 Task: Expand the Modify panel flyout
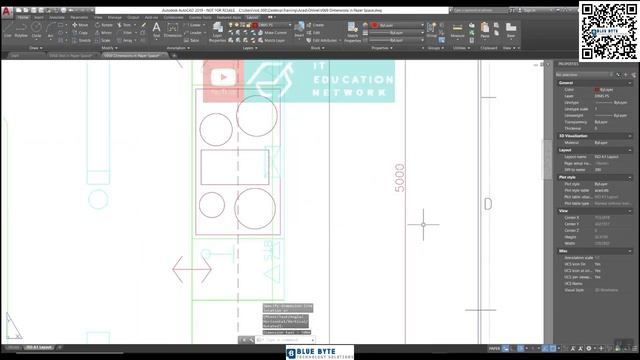click(109, 48)
